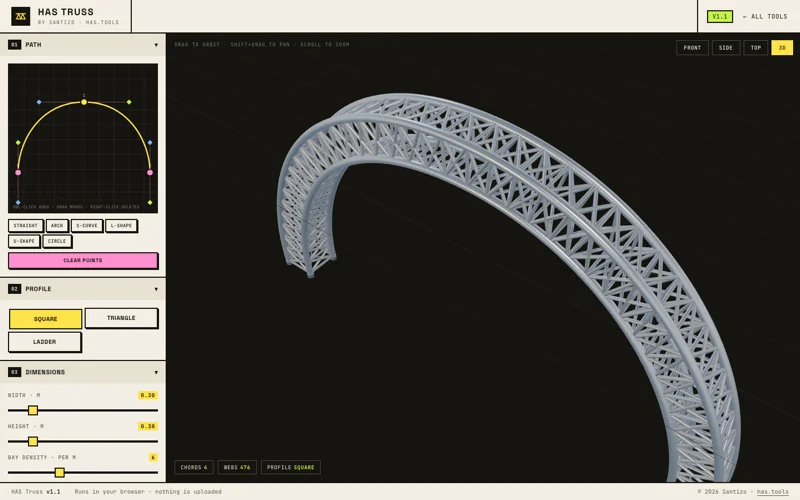Screen dimensions: 800x500
Task: Apply the Straight path preset
Action: (26, 226)
